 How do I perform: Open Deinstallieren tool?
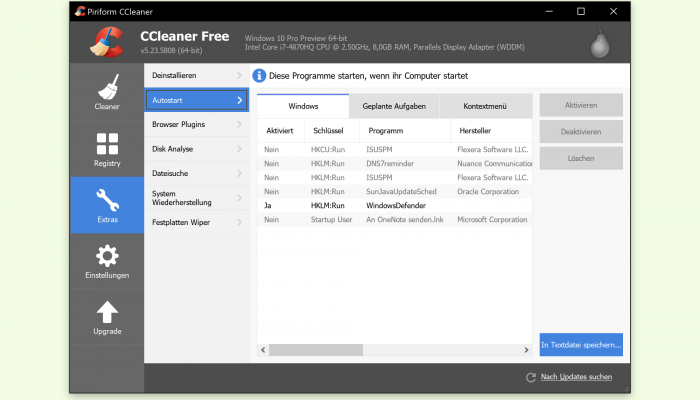(x=196, y=75)
